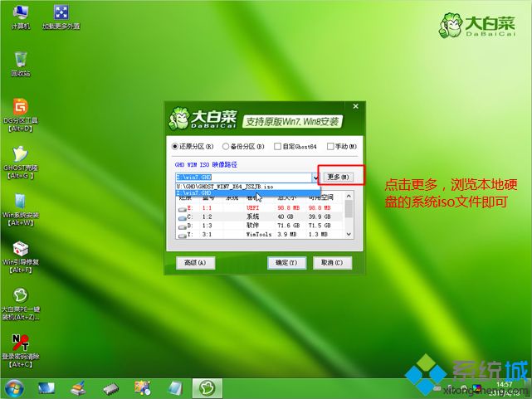Viewport: 532px width, 399px height.
Task: Confirm with the 确定(Y) button
Action: coord(286,263)
